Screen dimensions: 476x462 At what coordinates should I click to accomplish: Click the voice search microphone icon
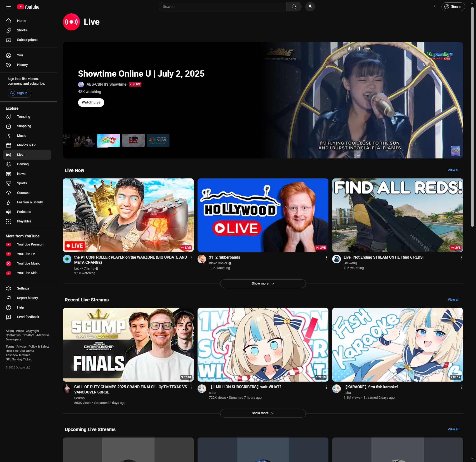(310, 7)
